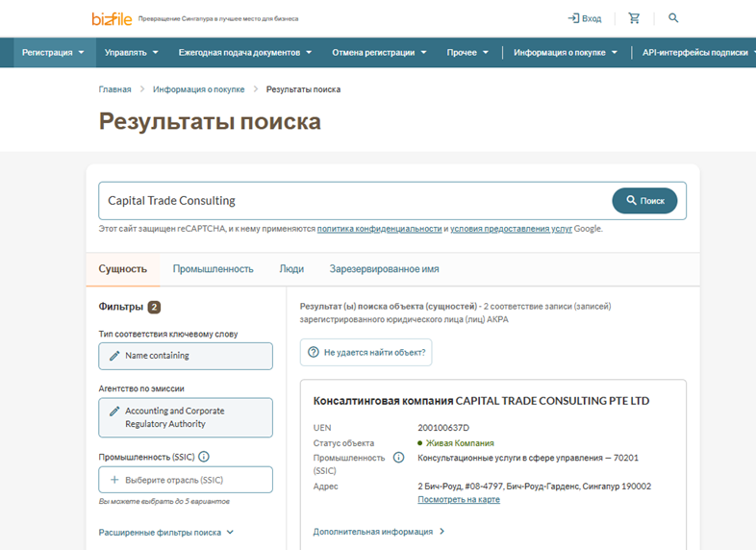The image size is (756, 550).
Task: Open Ежегодная подача документов menu
Action: [x=245, y=53]
